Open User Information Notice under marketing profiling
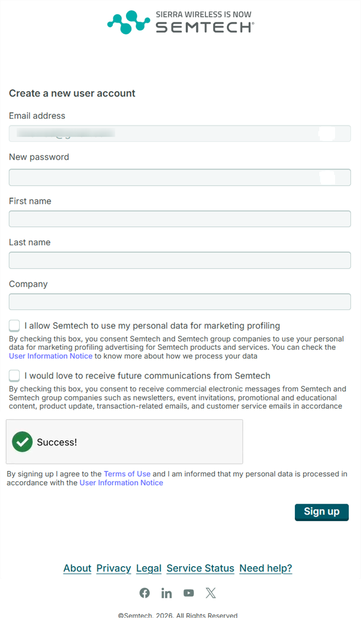364x618 pixels. pyautogui.click(x=50, y=356)
